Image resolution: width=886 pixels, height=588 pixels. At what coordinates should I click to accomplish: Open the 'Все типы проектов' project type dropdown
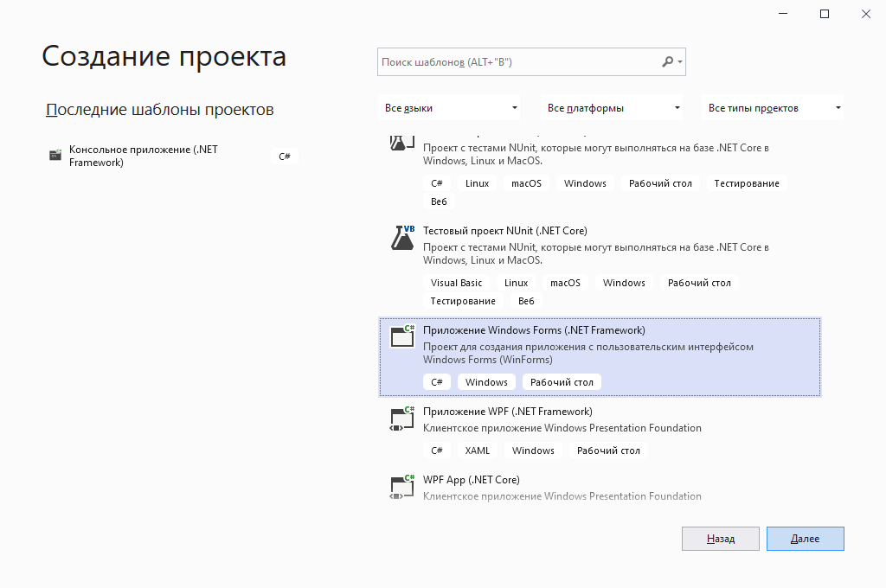[774, 108]
